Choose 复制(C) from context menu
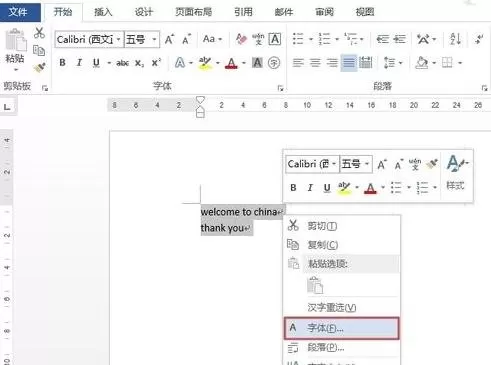The width and height of the screenshot is (491, 365). pos(342,245)
